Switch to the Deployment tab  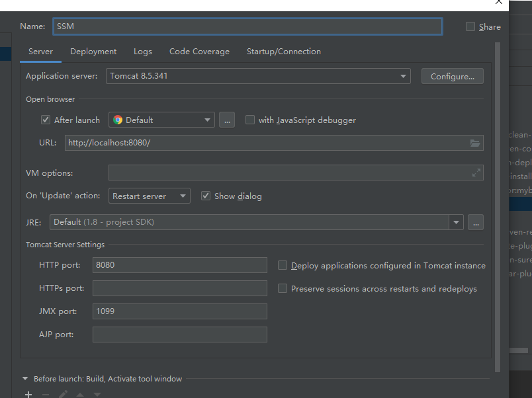93,52
